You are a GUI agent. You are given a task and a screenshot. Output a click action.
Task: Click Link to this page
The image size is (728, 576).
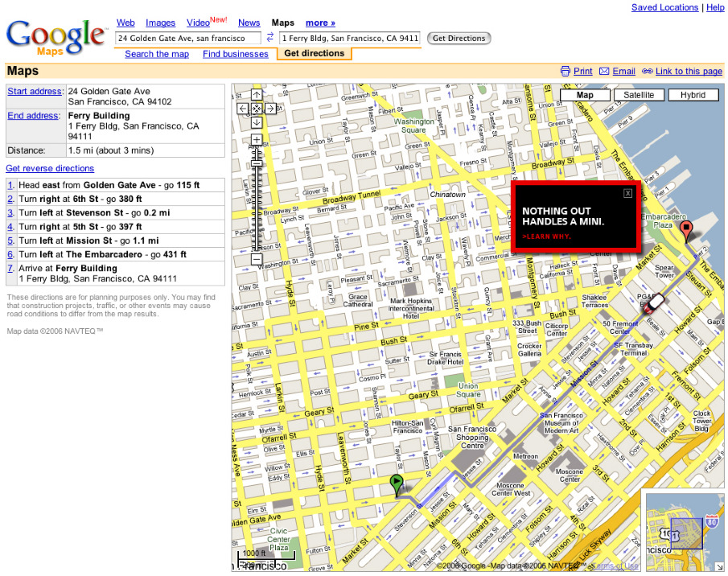coord(689,71)
